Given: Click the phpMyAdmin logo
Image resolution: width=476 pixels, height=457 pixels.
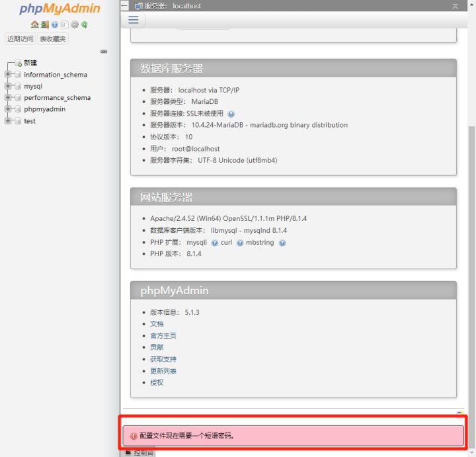Looking at the screenshot, I should click(59, 9).
